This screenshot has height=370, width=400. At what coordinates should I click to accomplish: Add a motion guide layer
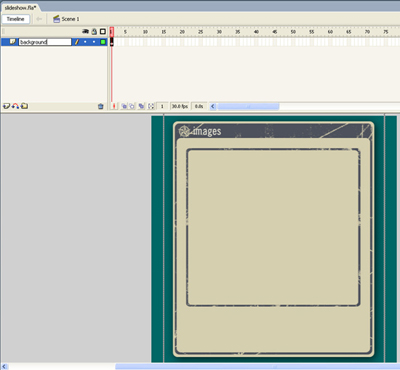15,106
